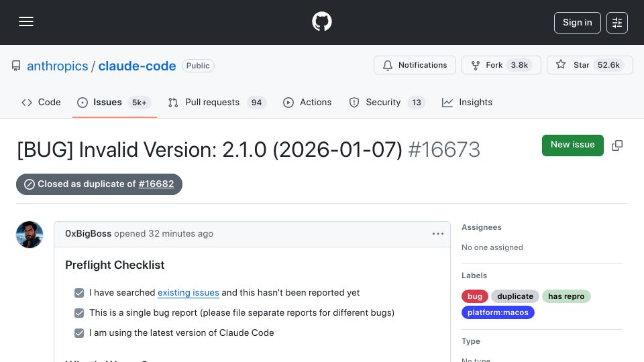
Task: Open the anthropics organization link
Action: click(x=58, y=66)
